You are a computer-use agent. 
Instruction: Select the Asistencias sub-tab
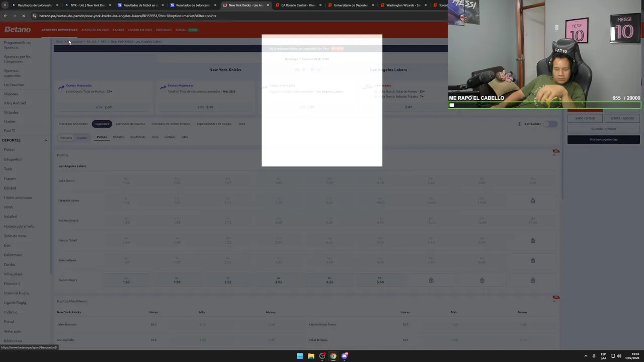point(137,137)
